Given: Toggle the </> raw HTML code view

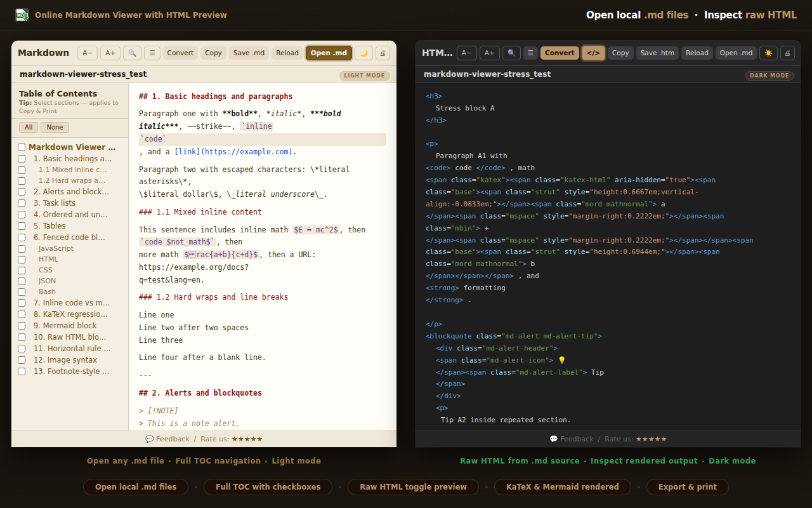Looking at the screenshot, I should [x=593, y=53].
